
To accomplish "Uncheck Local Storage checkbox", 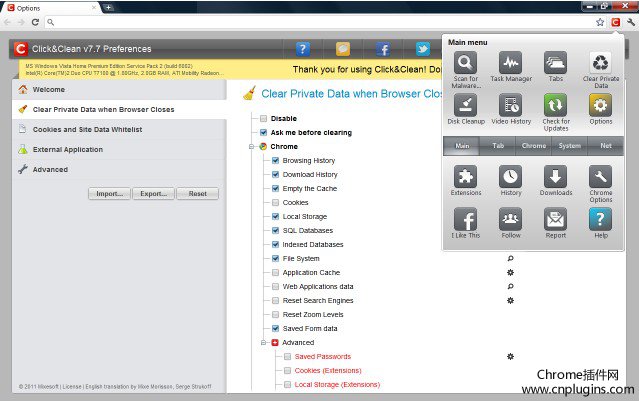I will [x=275, y=216].
